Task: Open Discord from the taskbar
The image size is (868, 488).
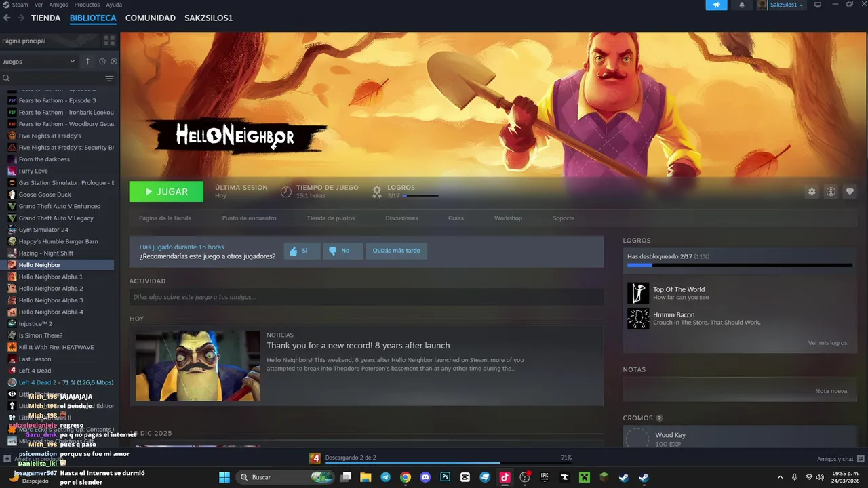Action: click(x=425, y=477)
